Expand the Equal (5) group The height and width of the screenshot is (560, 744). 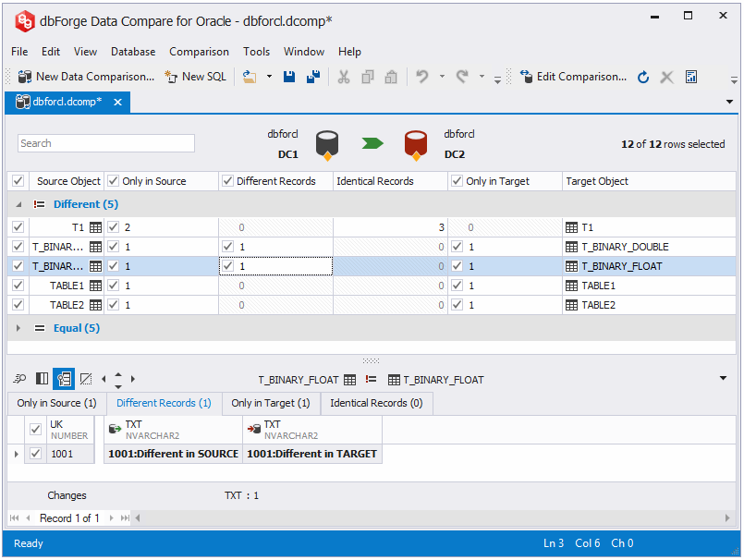[x=18, y=328]
